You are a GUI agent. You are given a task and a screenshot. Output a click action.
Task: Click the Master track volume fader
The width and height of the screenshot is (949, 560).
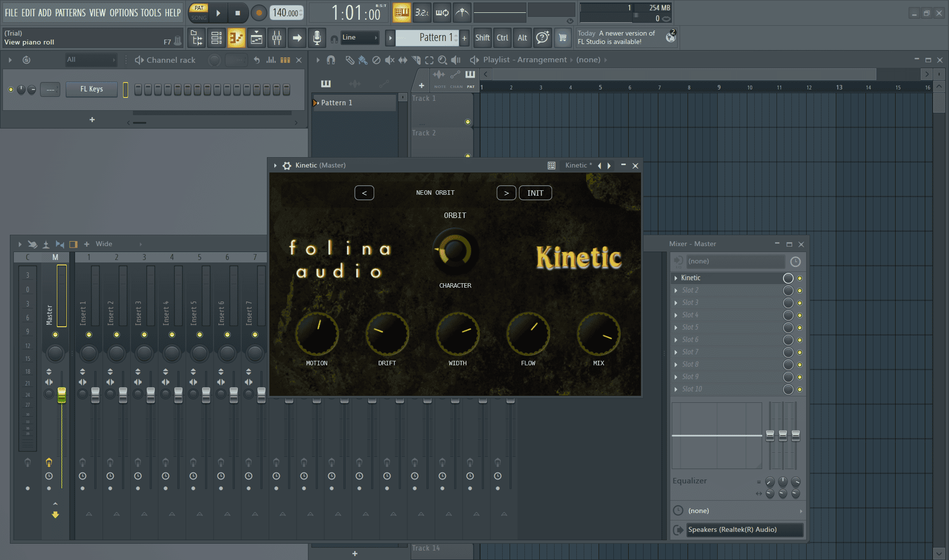(x=62, y=395)
